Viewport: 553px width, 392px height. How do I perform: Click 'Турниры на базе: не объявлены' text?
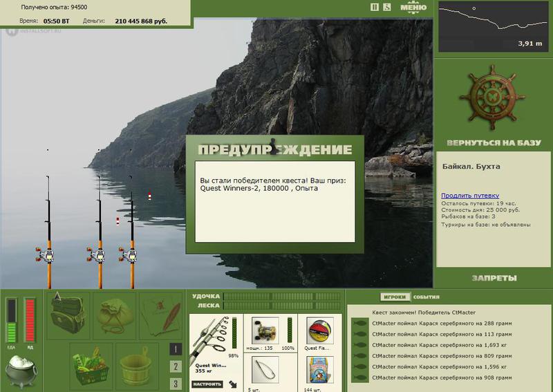[x=486, y=225]
